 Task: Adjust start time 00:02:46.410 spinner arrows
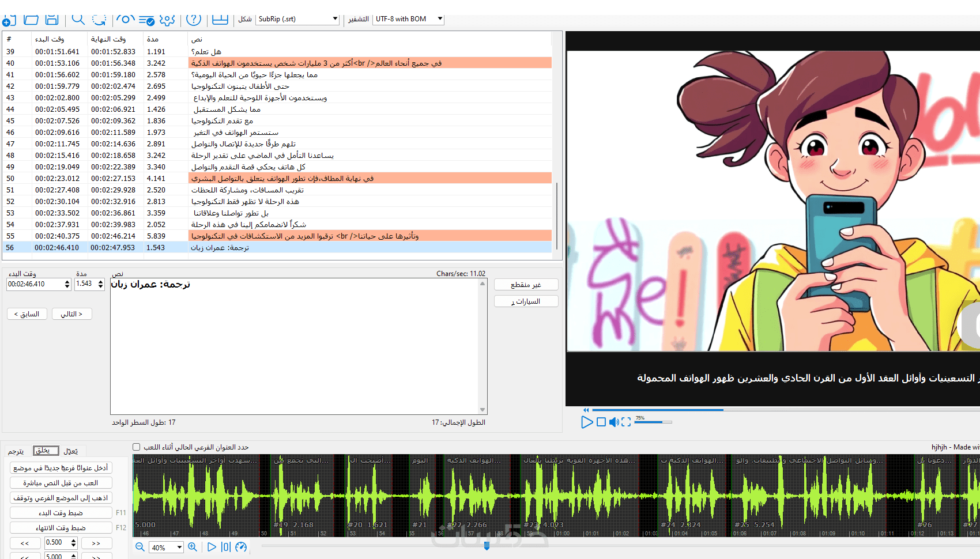tap(67, 284)
